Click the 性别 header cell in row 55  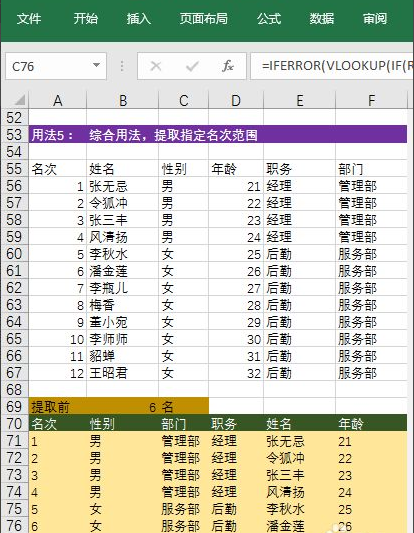(183, 169)
